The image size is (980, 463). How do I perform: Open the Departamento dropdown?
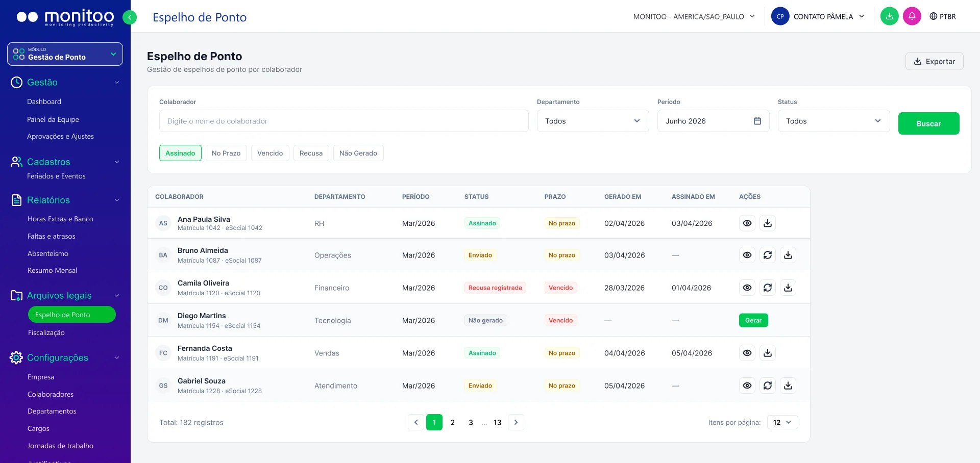point(593,121)
